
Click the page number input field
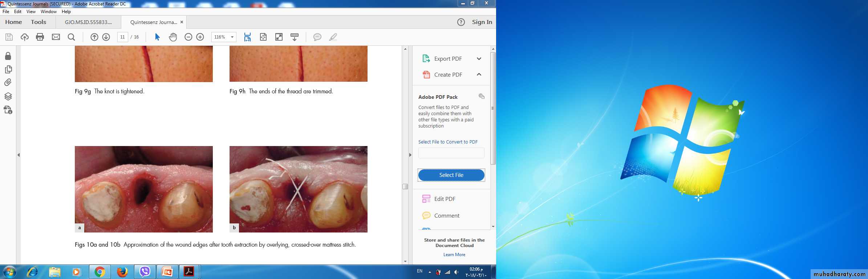coord(122,37)
